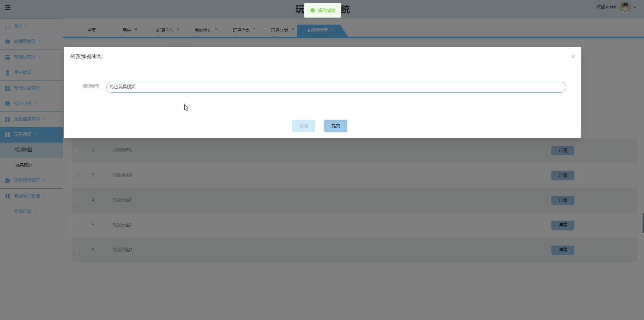Click the page vertical scrollbar thumb
Image resolution: width=644 pixels, height=320 pixels.
[x=643, y=223]
